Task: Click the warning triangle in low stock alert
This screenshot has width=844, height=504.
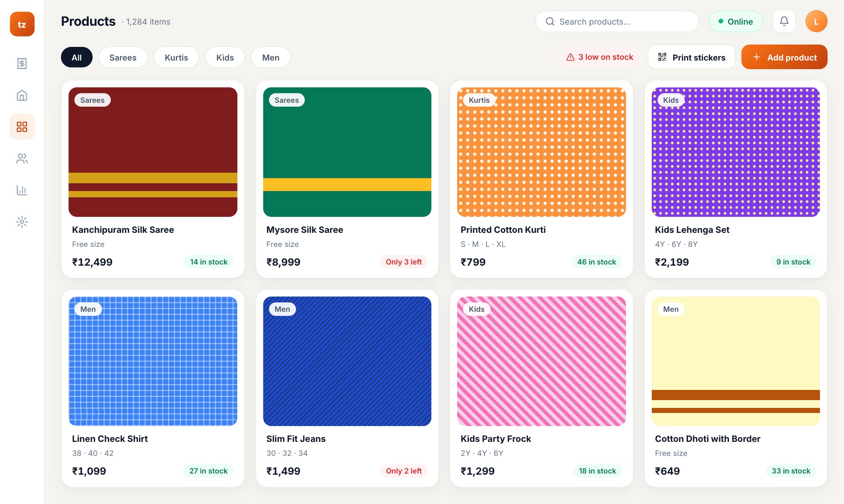Action: click(570, 57)
